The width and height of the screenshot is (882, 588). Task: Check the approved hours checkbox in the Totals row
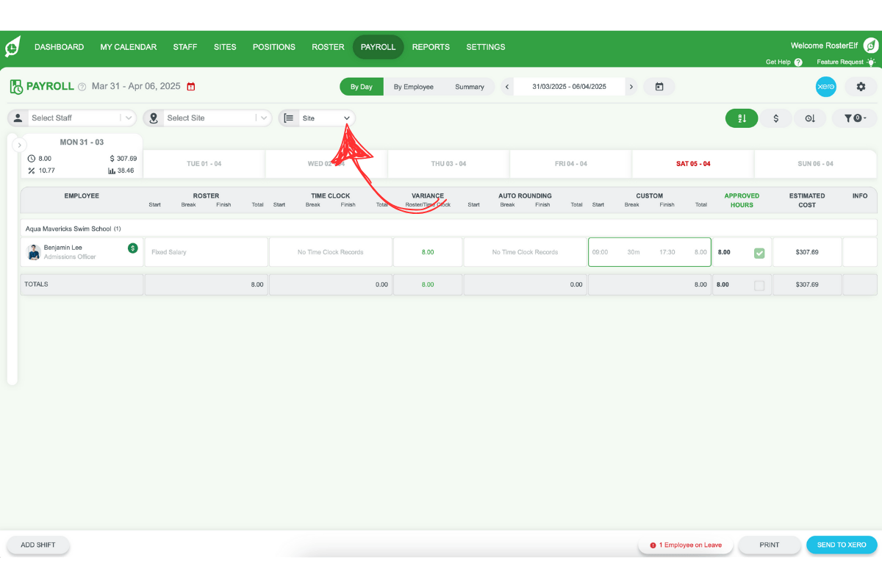pos(759,284)
